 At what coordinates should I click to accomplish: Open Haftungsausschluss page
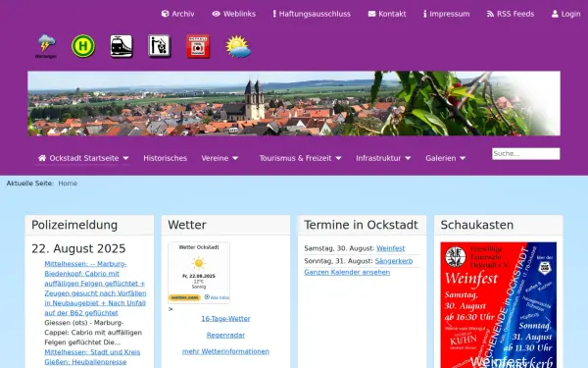pos(315,14)
